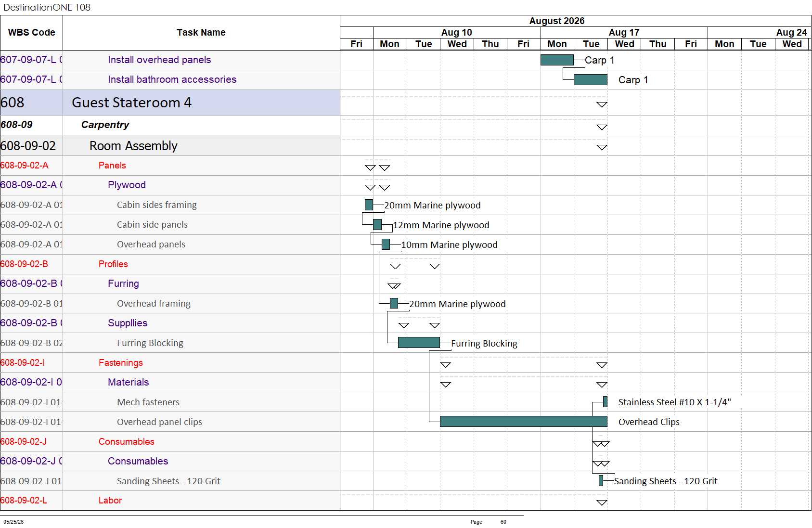Select the Plywood subgroup name
Screen dimensions: 812x528
[127, 185]
